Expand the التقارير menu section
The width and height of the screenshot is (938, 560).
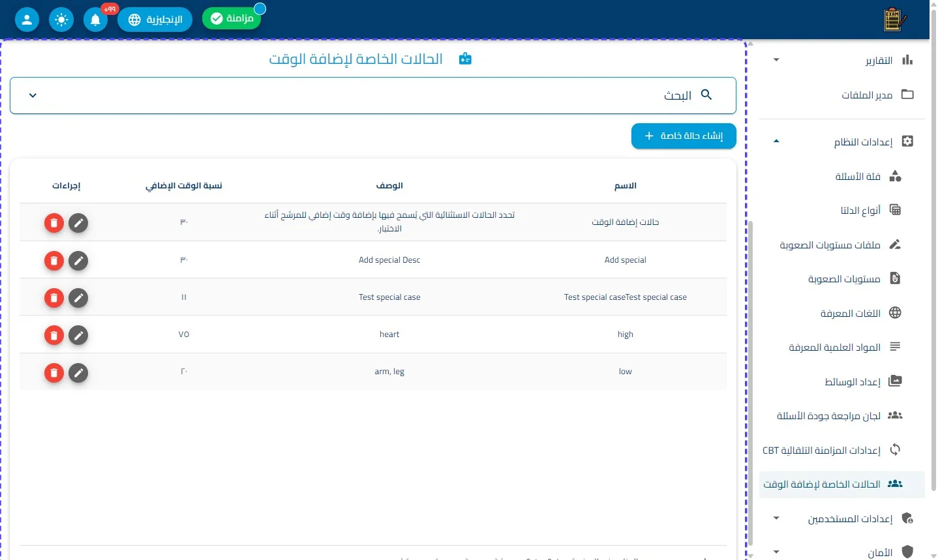[842, 61]
